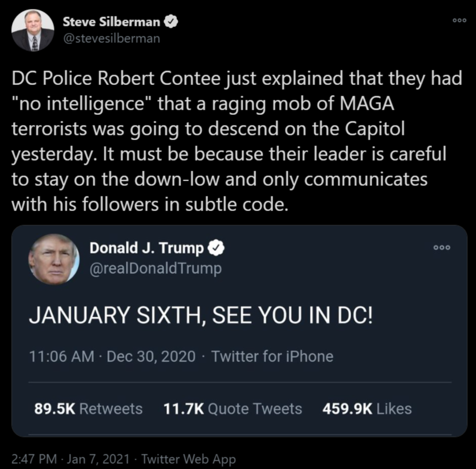Click the 2:47 PM main tweet timestamp
This screenshot has width=476, height=469.
[34, 459]
